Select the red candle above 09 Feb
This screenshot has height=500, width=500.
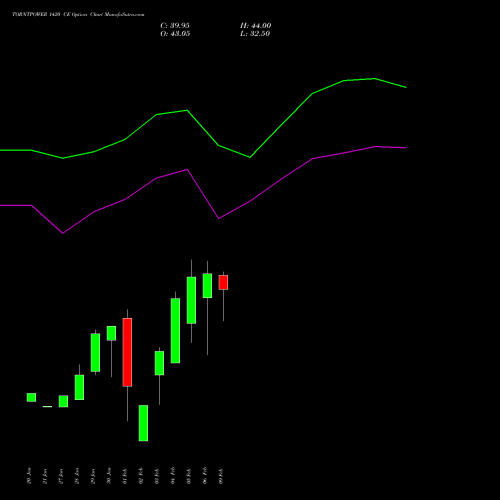pyautogui.click(x=223, y=282)
